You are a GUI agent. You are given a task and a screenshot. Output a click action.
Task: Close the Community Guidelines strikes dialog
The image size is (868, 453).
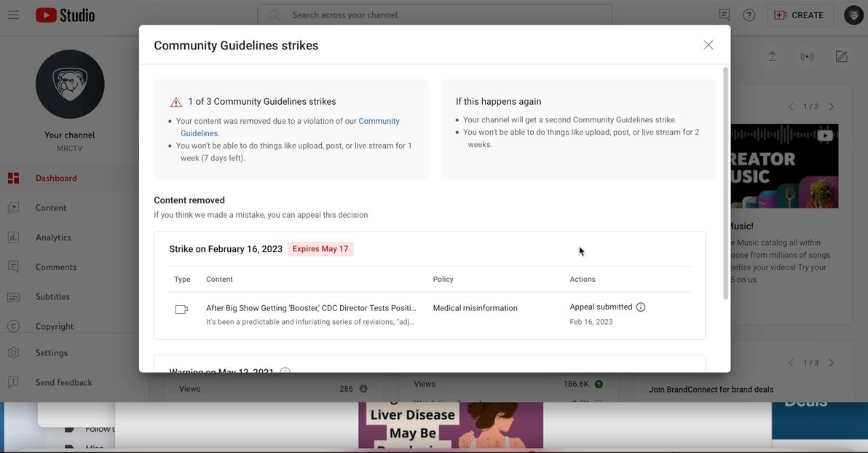click(x=708, y=45)
